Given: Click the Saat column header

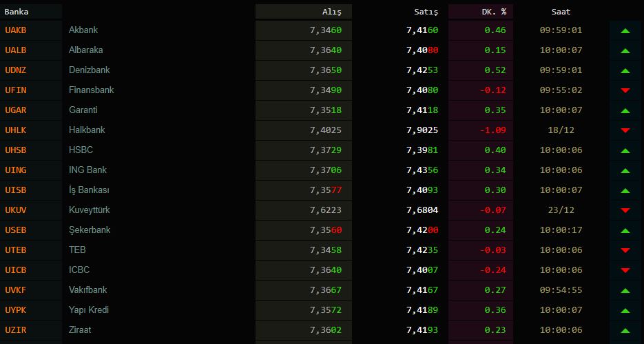Looking at the screenshot, I should pyautogui.click(x=561, y=12).
